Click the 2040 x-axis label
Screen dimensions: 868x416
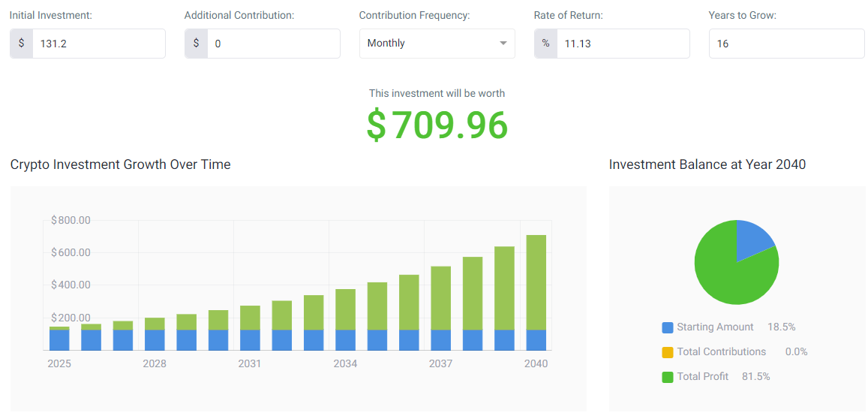[x=536, y=364]
